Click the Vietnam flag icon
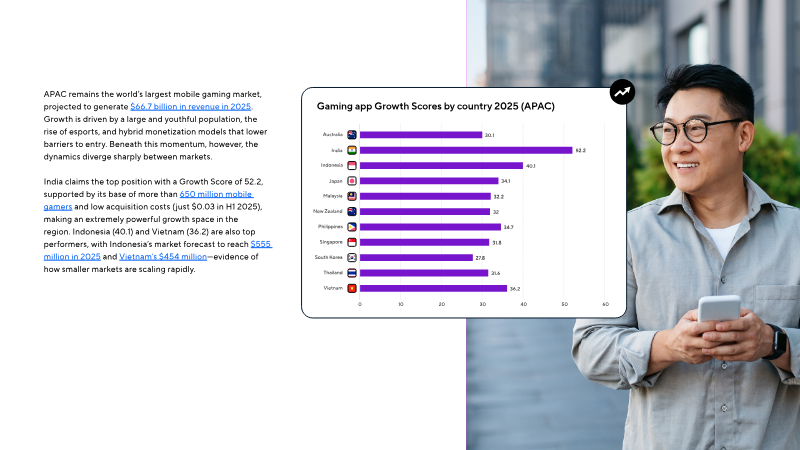This screenshot has height=450, width=800. (x=352, y=288)
